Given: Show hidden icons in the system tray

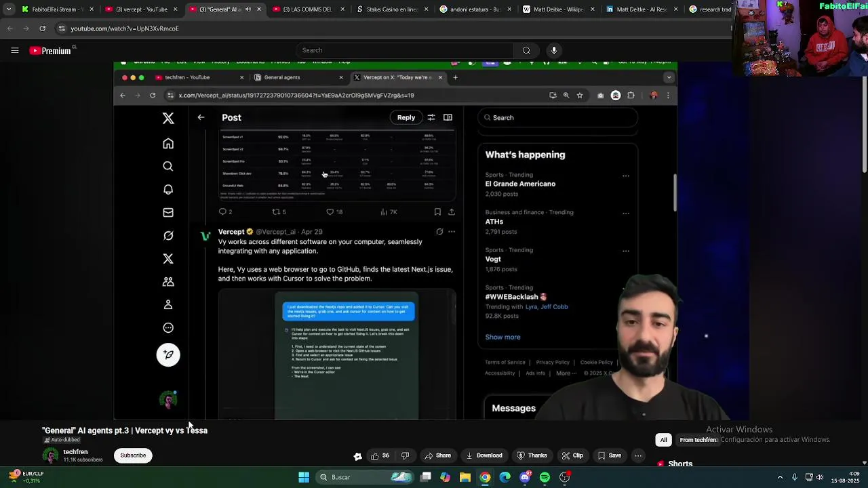Looking at the screenshot, I should point(780,477).
